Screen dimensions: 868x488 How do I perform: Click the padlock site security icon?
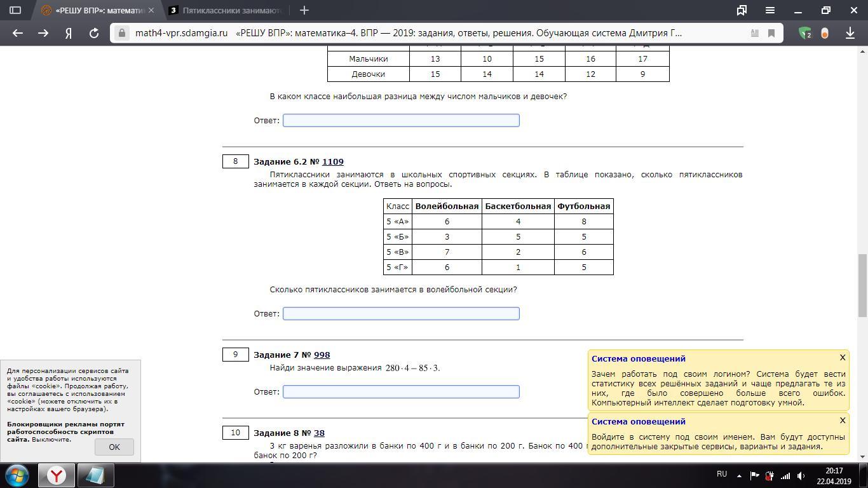pyautogui.click(x=122, y=33)
